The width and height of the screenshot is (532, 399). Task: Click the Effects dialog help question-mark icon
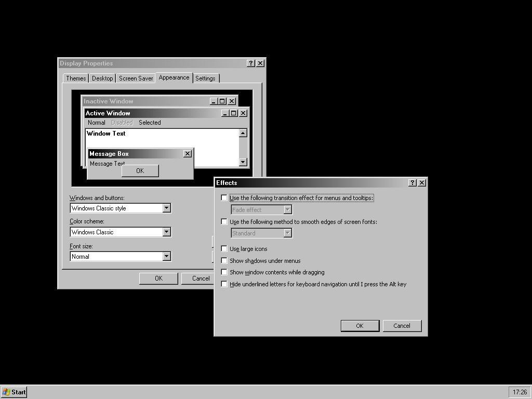[412, 183]
